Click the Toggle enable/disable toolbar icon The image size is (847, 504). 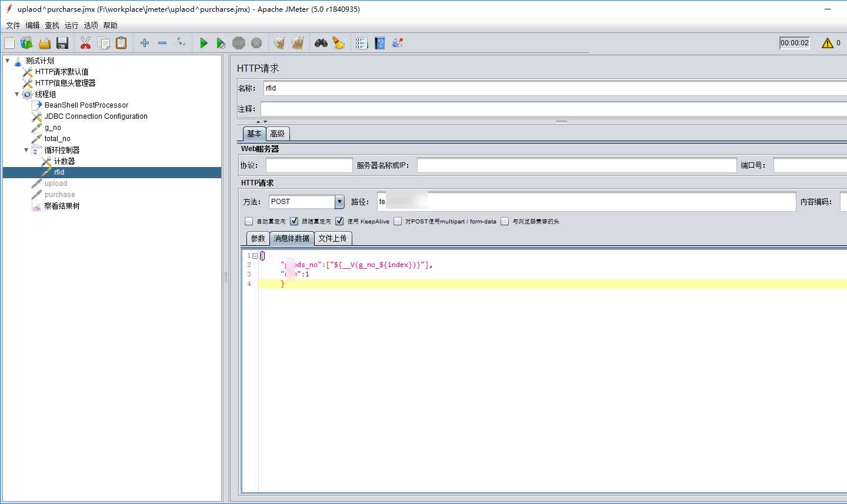(x=181, y=42)
